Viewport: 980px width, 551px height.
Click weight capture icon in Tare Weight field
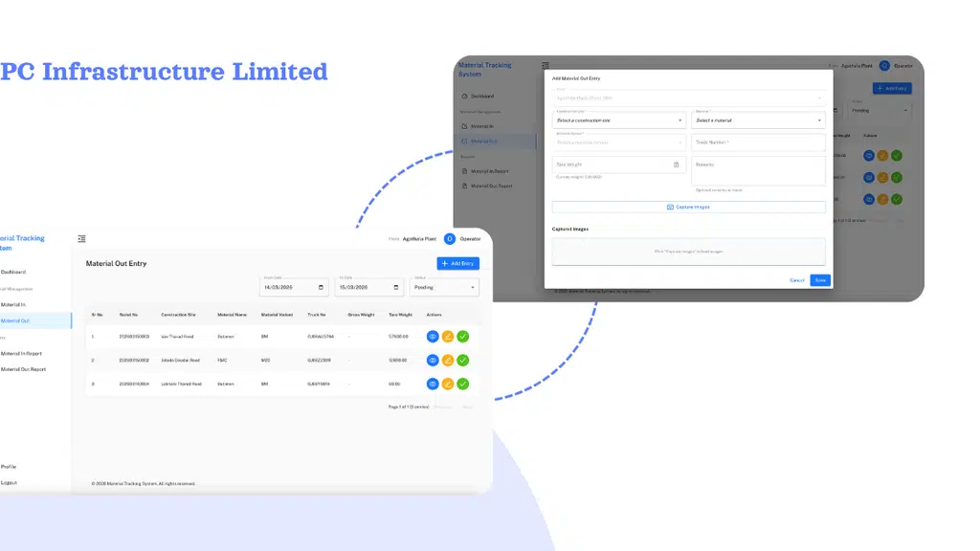pyautogui.click(x=677, y=165)
